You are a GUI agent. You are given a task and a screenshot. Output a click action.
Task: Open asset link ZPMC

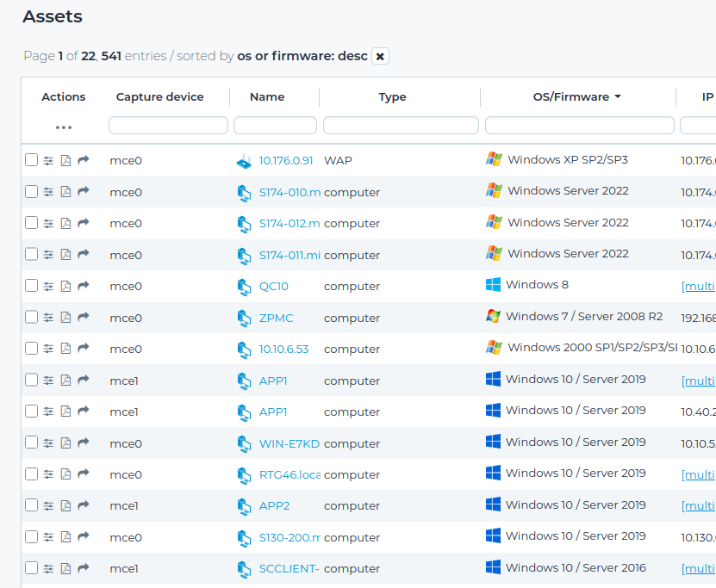tap(277, 318)
